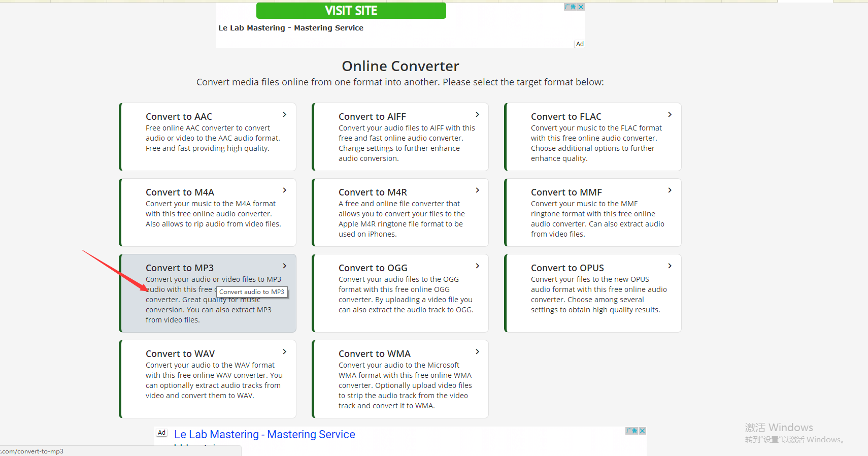Click the WMA card description text
This screenshot has width=868, height=456.
click(405, 385)
